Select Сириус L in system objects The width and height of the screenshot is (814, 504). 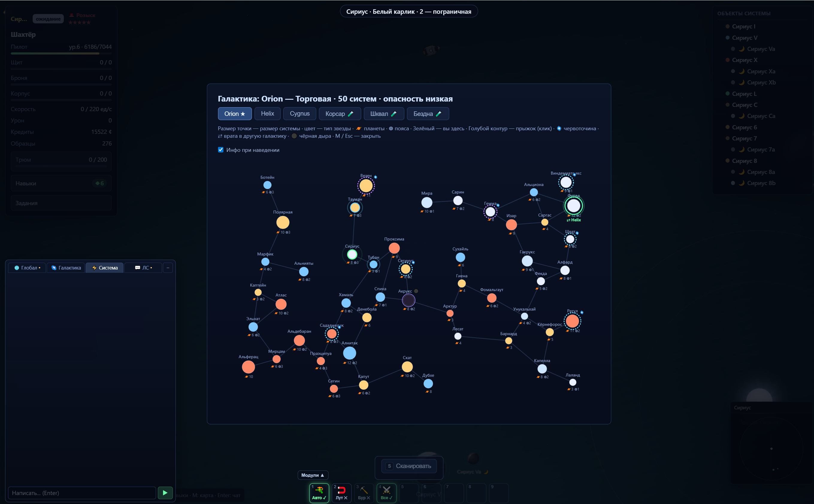coord(744,94)
